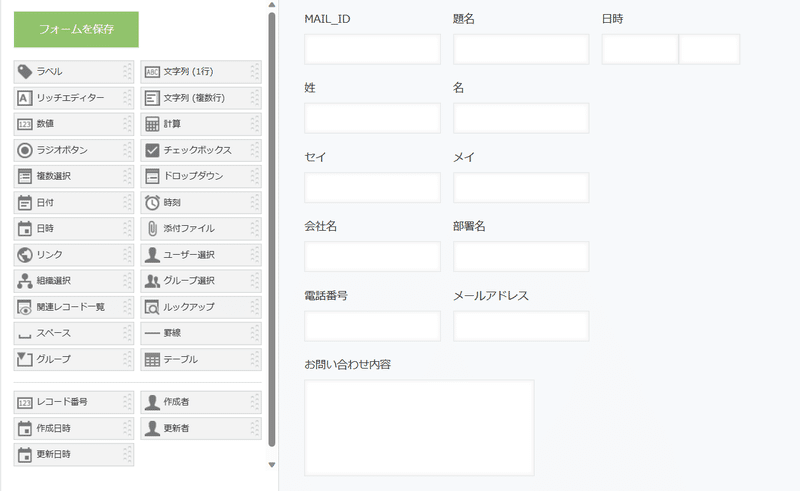Click the 部署名 input field
This screenshot has height=491, width=800.
click(521, 256)
